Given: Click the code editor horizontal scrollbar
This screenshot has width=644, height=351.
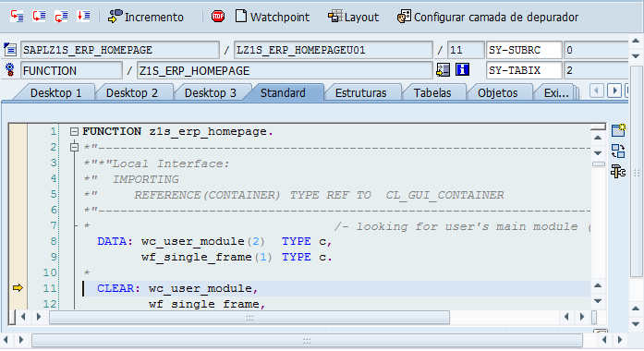Looking at the screenshot, I should pyautogui.click(x=249, y=317).
